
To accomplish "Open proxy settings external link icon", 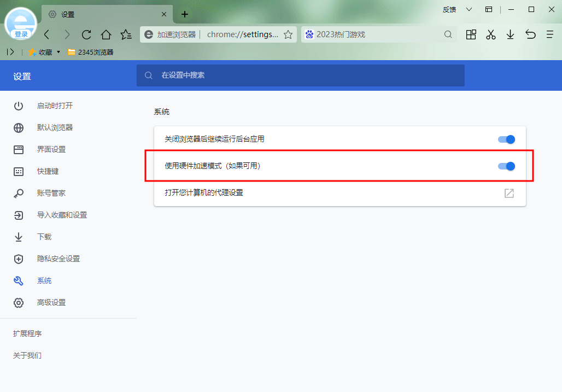I will click(509, 193).
